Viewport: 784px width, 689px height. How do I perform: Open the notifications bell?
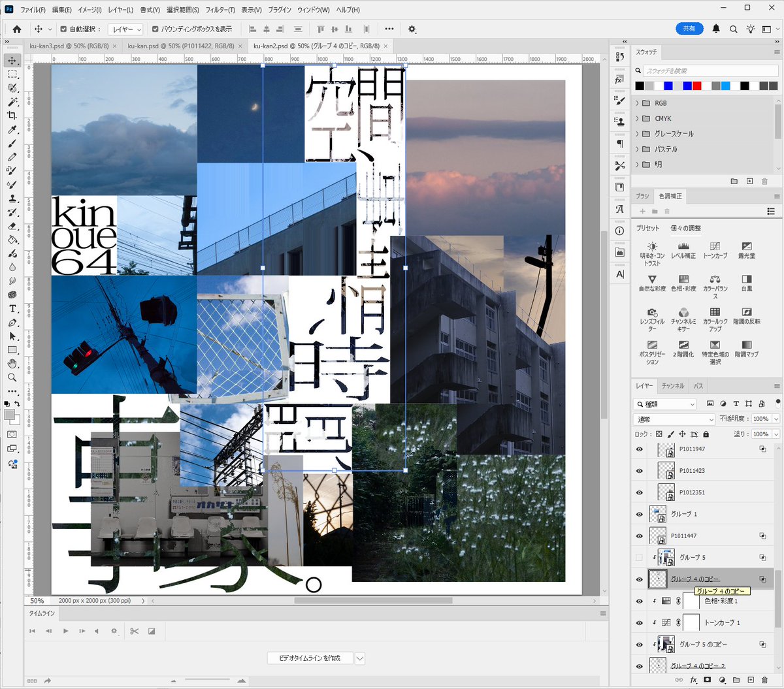[x=716, y=29]
